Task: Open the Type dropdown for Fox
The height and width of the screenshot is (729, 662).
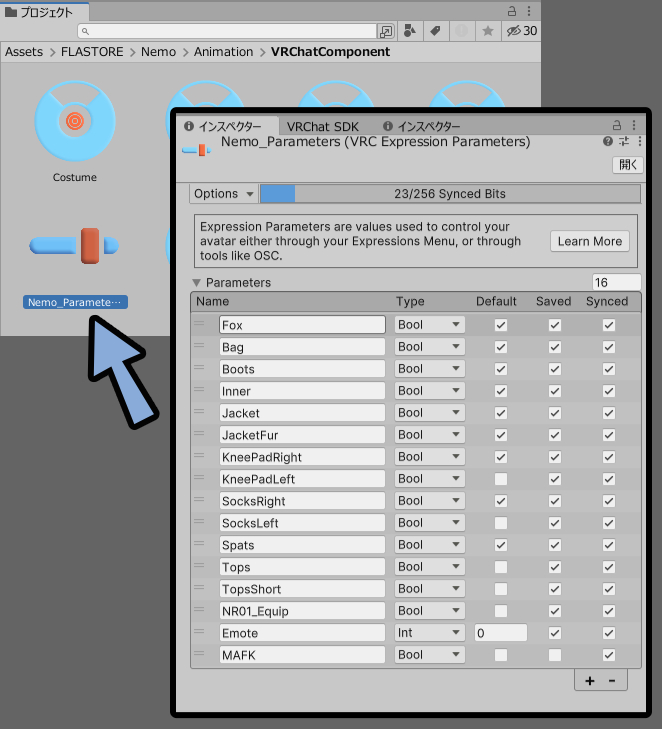Action: (x=430, y=325)
